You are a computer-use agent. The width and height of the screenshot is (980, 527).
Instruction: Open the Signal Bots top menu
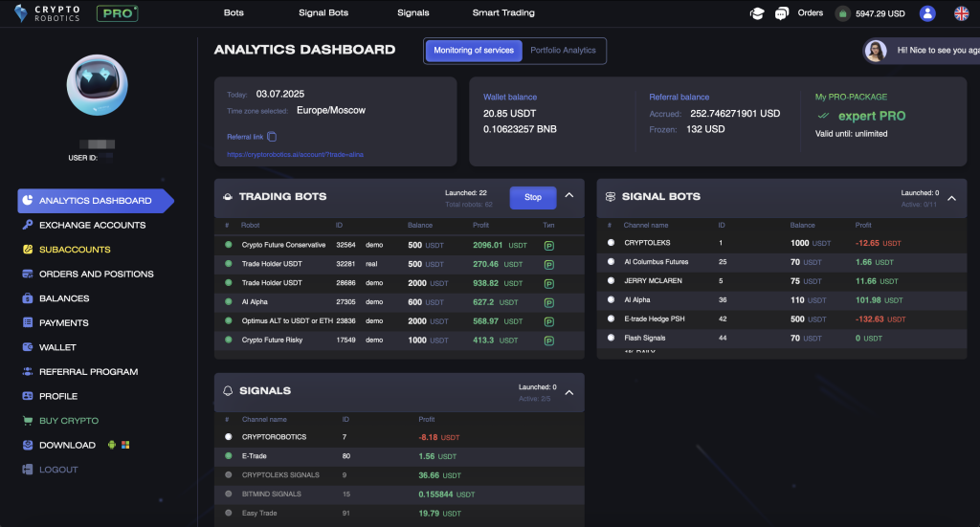[x=323, y=12]
